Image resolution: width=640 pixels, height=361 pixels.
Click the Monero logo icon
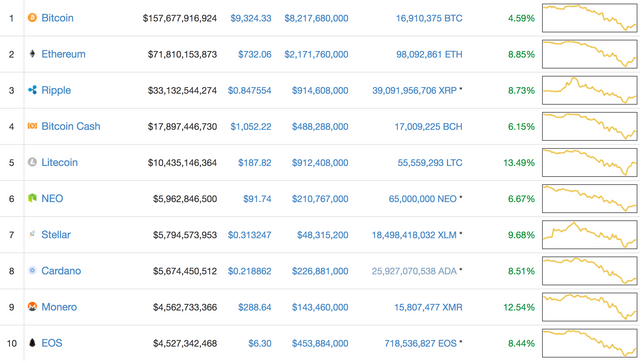pyautogui.click(x=32, y=306)
